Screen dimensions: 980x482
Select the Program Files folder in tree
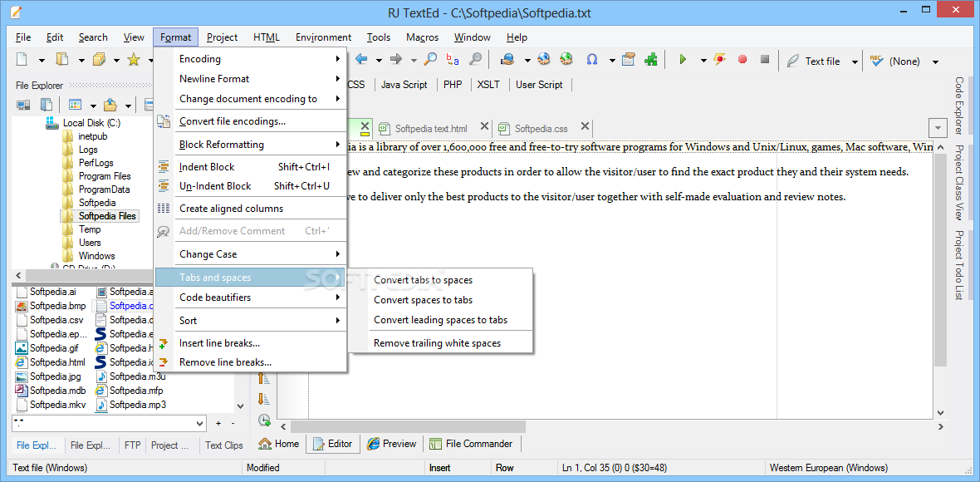pyautogui.click(x=105, y=176)
